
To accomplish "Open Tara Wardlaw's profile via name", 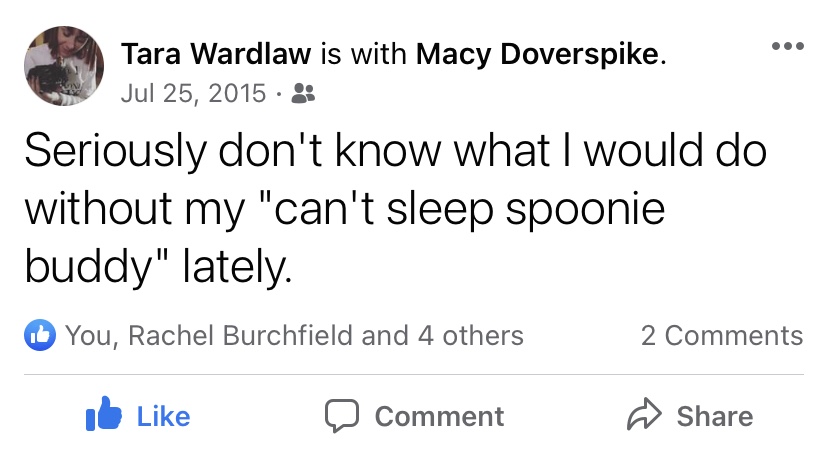I will pyautogui.click(x=213, y=54).
